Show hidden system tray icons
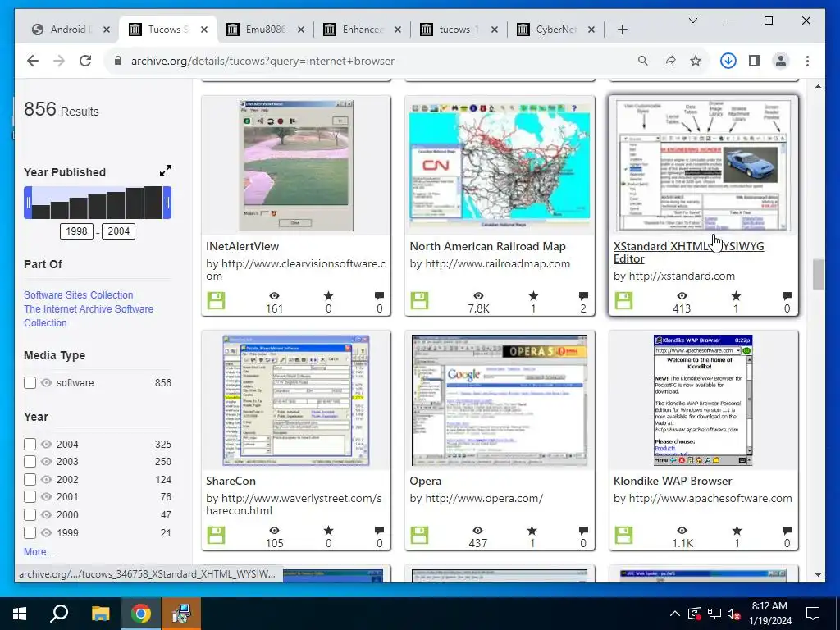Viewport: 840px width, 630px height. pos(675,614)
